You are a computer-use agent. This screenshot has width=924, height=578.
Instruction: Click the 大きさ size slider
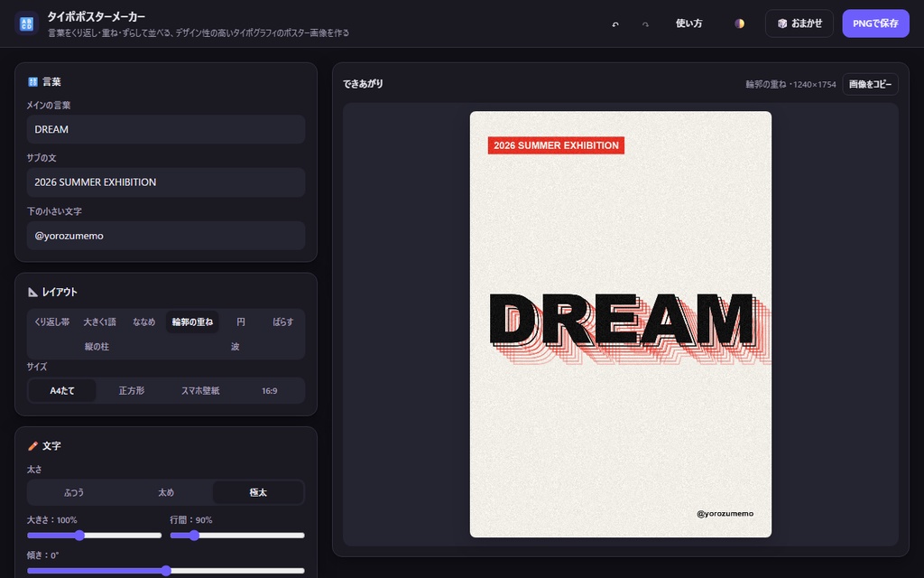pyautogui.click(x=94, y=536)
